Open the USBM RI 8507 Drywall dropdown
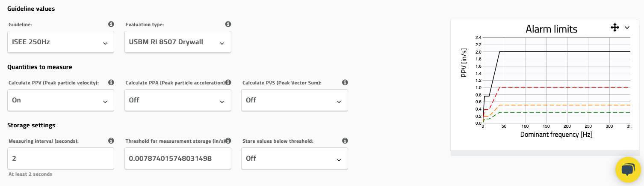This screenshot has width=644, height=186. [177, 42]
